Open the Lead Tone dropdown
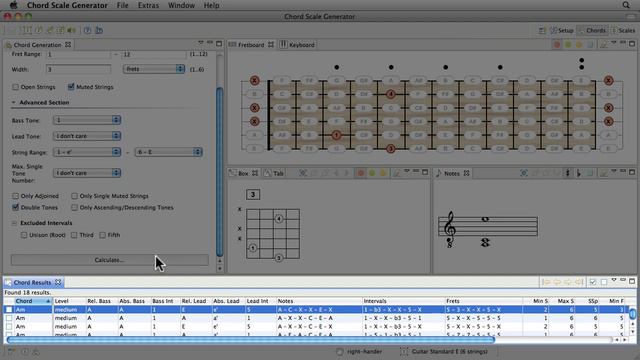The width and height of the screenshot is (640, 360). coord(87,136)
